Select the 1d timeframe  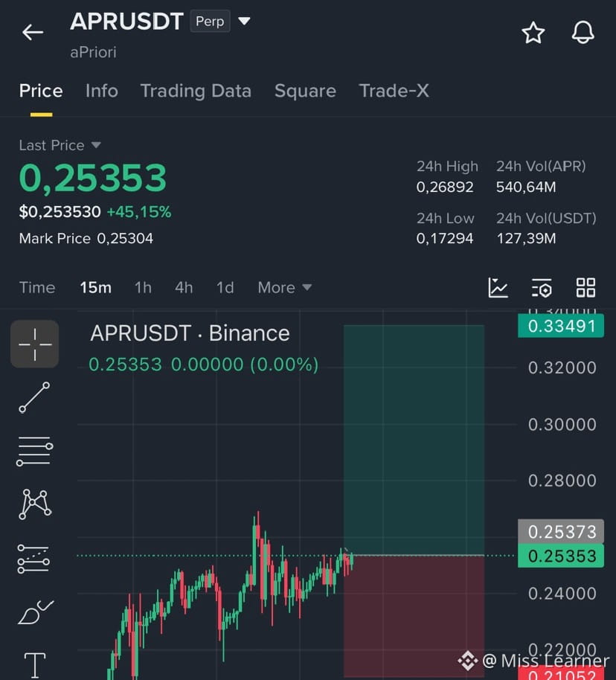[225, 287]
